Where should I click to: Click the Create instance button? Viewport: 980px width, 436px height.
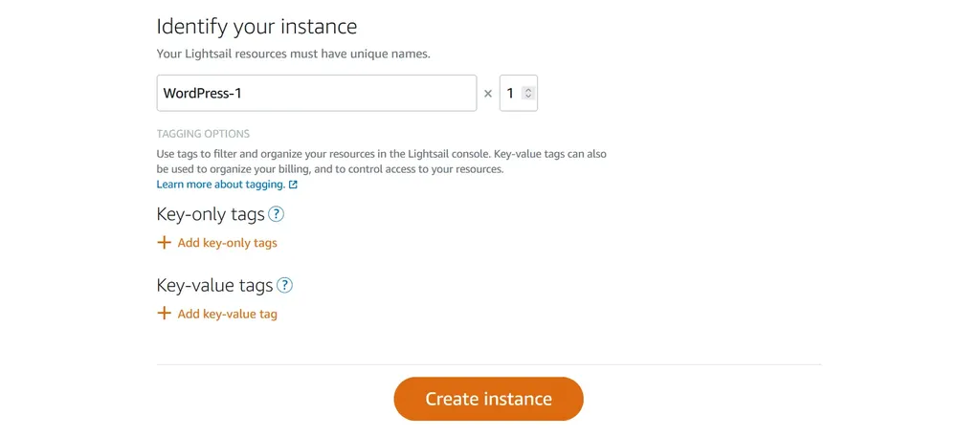(488, 399)
